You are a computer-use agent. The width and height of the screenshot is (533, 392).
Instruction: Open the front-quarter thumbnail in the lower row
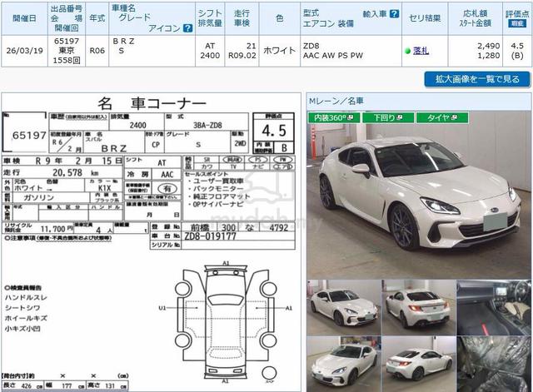coord(344,364)
